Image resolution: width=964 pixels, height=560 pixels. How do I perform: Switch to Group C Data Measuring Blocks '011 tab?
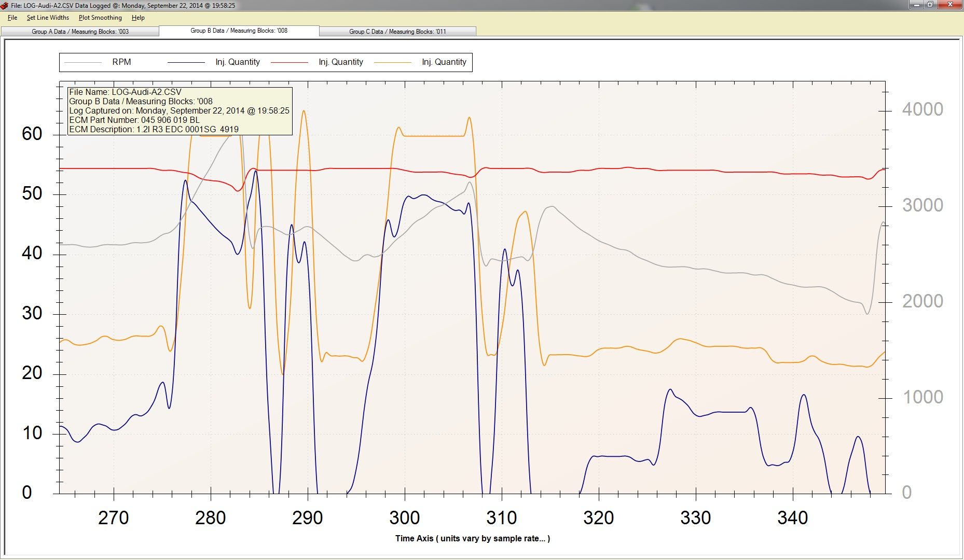397,32
